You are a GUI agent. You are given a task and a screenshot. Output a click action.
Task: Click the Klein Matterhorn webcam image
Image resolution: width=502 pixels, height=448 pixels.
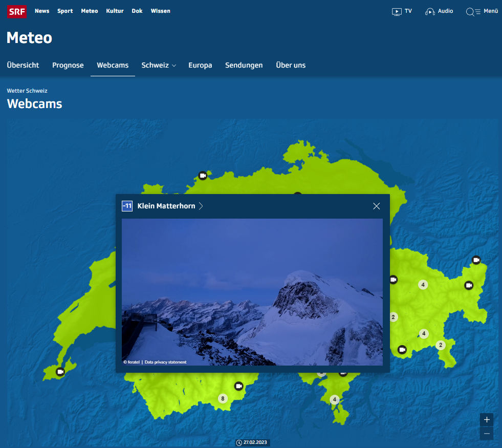(x=252, y=292)
